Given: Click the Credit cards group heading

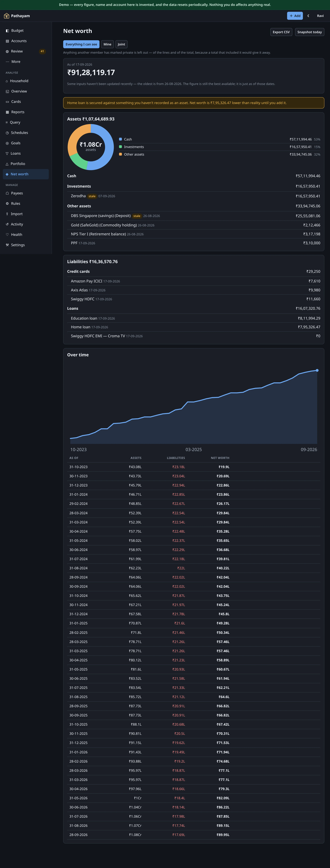Looking at the screenshot, I should (78, 272).
